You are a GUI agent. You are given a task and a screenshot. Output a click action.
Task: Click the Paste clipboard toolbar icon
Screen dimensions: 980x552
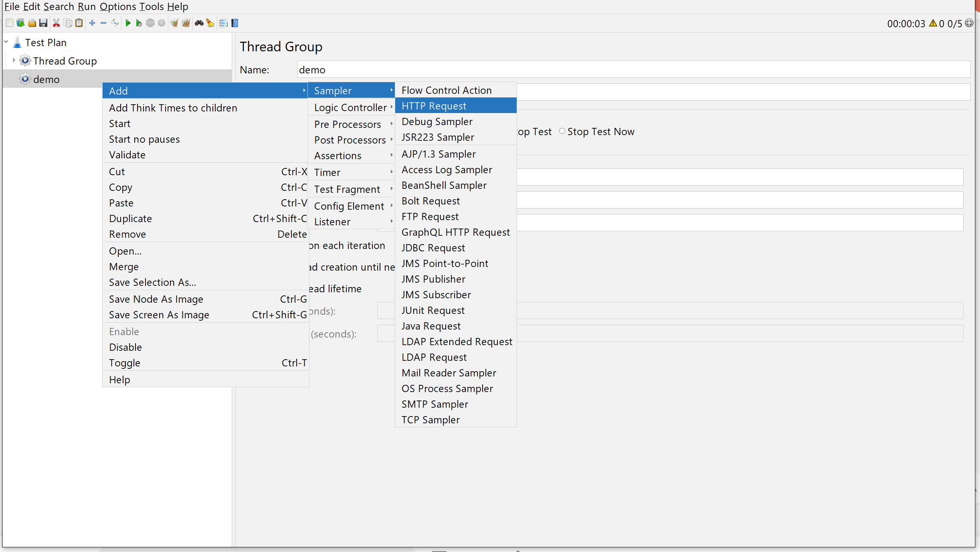tap(79, 23)
